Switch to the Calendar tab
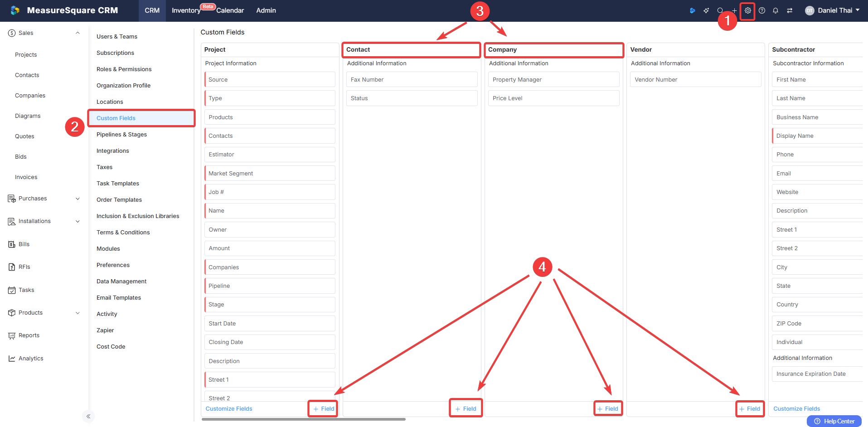 click(x=230, y=10)
